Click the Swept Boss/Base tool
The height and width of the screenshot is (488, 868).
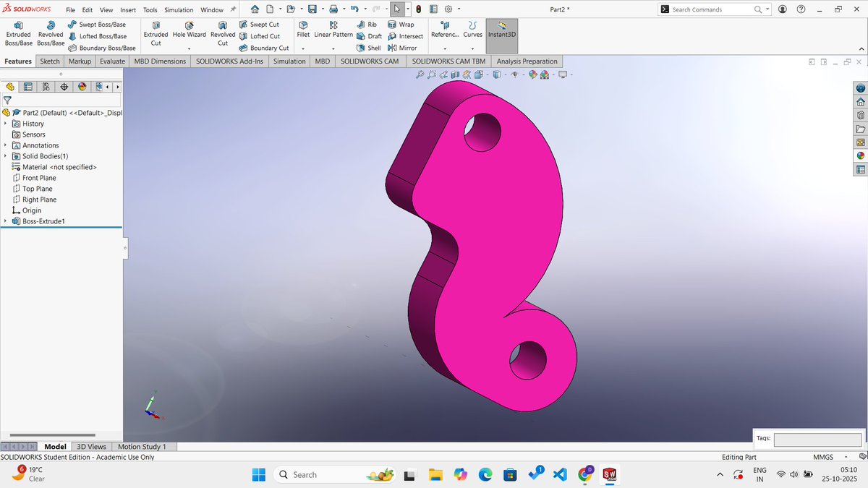pyautogui.click(x=97, y=24)
